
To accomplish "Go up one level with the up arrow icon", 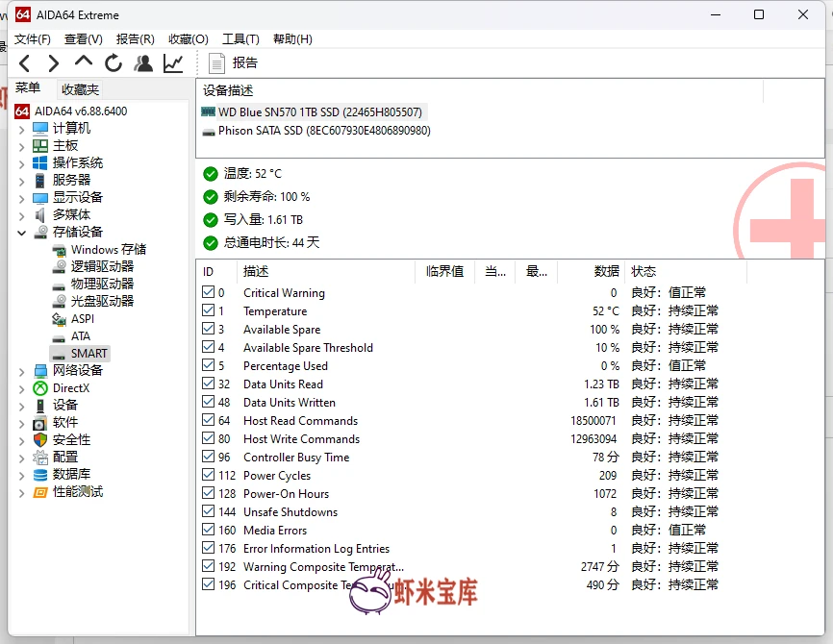I will 84,62.
